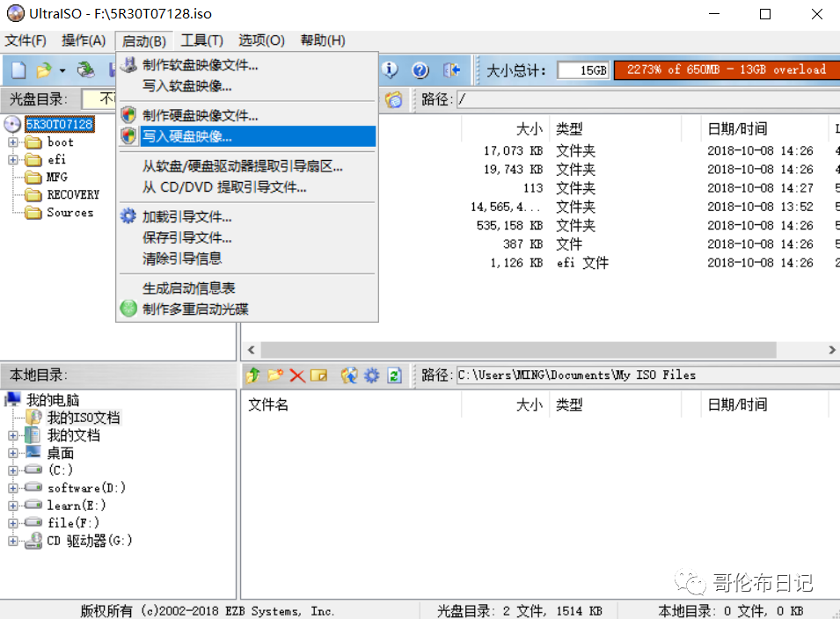
Task: Click the red 2273% of 650MB capacity bar
Action: pyautogui.click(x=727, y=70)
